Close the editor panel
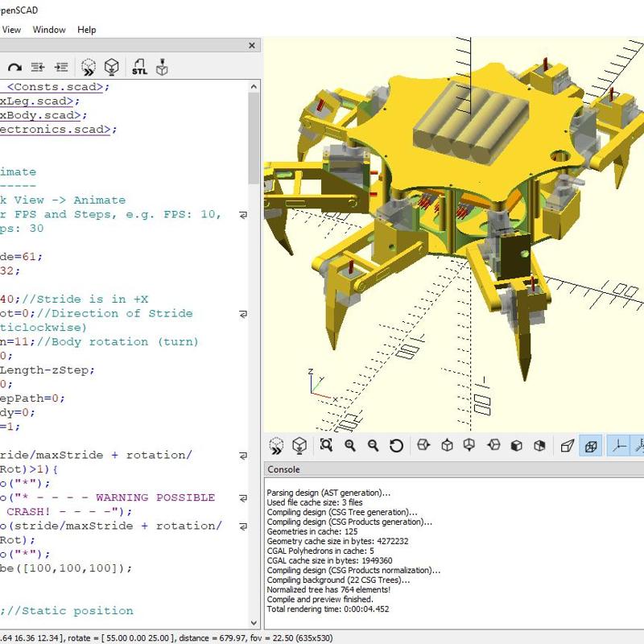This screenshot has width=644, height=644. coord(252,46)
